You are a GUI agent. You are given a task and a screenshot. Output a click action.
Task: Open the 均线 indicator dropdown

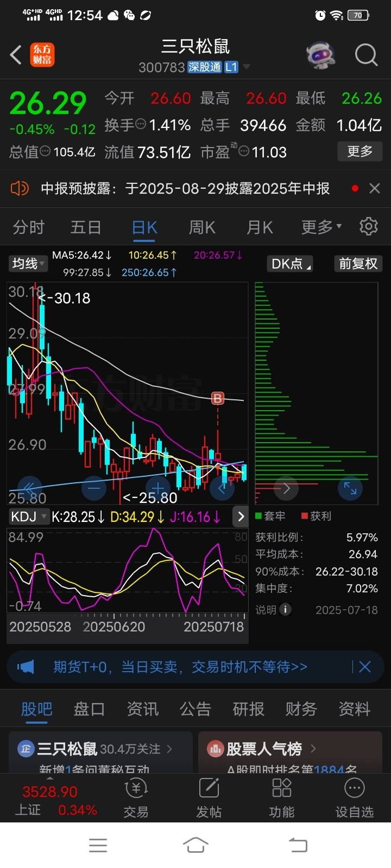coord(28,264)
